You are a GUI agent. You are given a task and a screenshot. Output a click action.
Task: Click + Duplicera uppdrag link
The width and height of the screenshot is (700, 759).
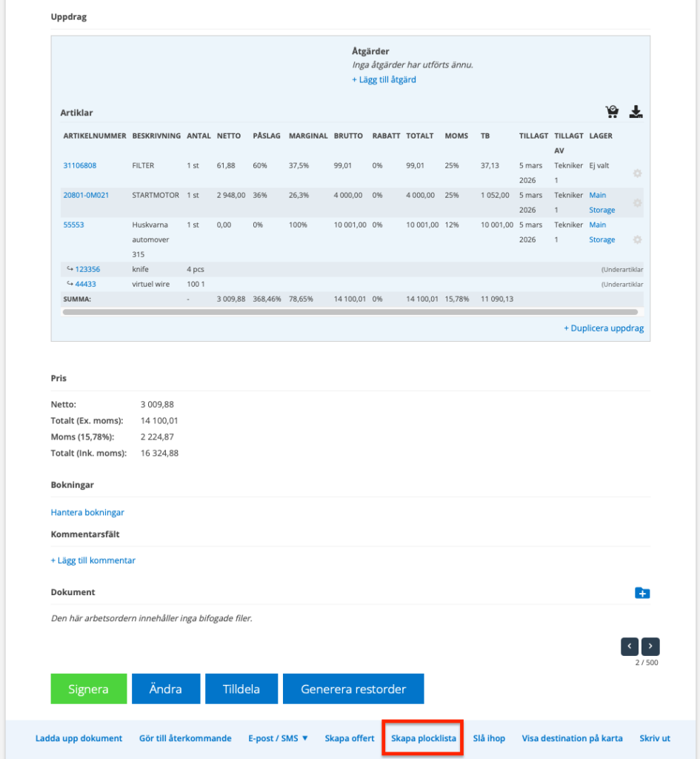pyautogui.click(x=604, y=328)
